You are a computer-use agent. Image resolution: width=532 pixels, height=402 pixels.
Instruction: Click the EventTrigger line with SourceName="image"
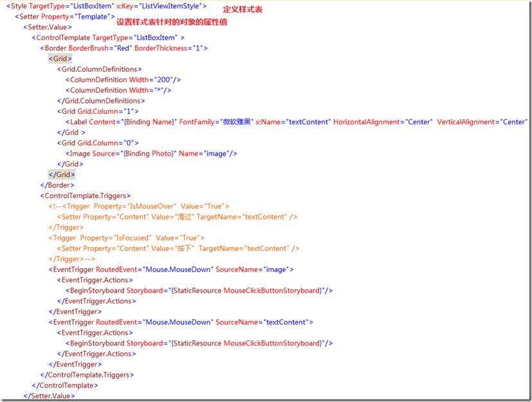pos(171,270)
